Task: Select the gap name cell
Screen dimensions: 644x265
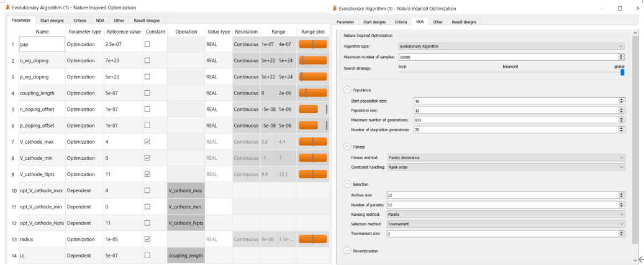Action: point(42,44)
